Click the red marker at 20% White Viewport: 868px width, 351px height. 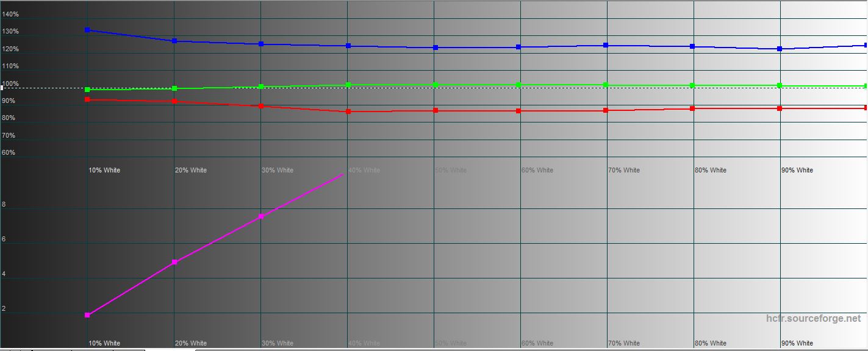pyautogui.click(x=174, y=101)
